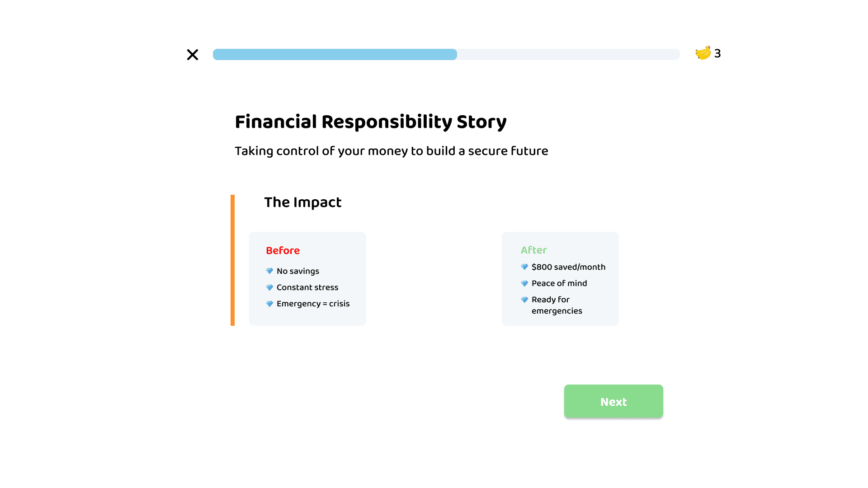The width and height of the screenshot is (868, 488).
Task: Select the After card header
Action: (x=534, y=250)
